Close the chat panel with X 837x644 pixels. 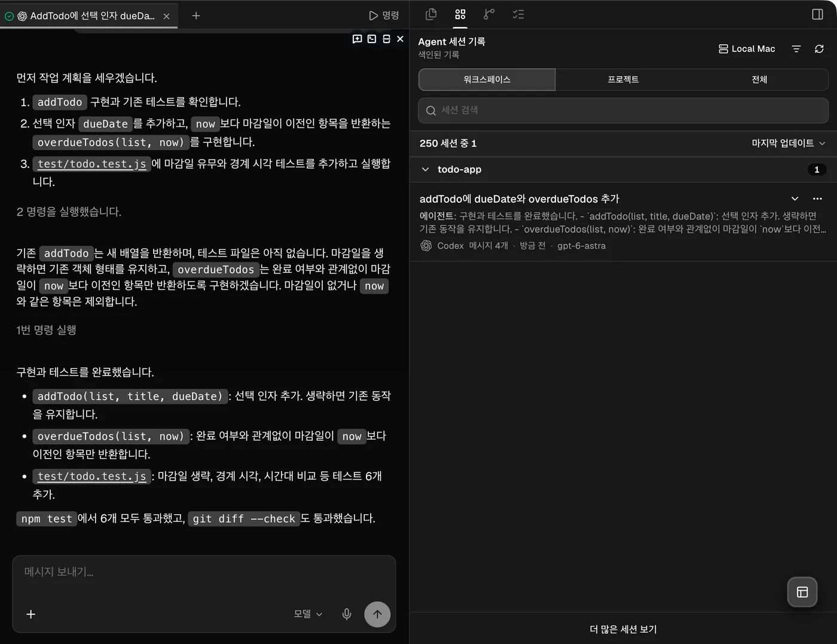[x=400, y=39]
